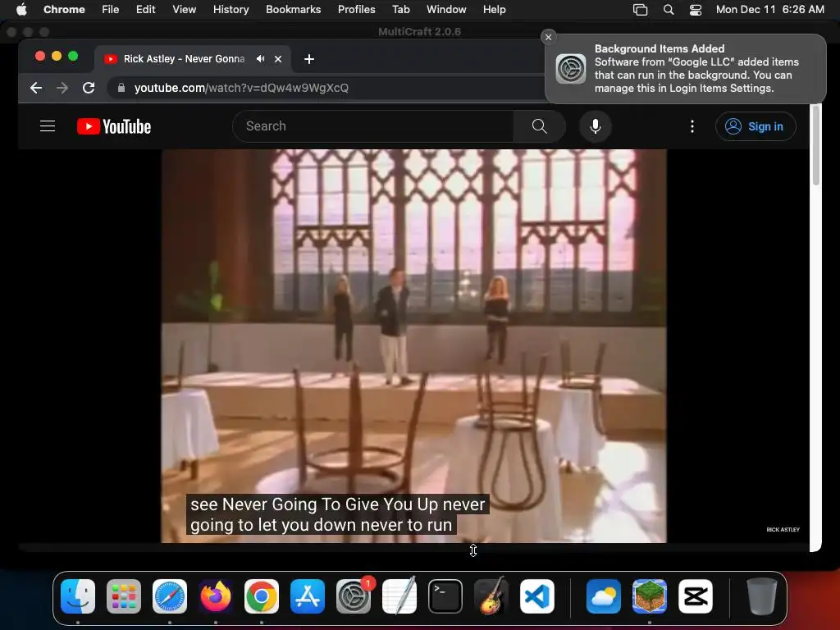Click the search magnifier button on YouTube
This screenshot has height=630, width=840.
tap(540, 126)
